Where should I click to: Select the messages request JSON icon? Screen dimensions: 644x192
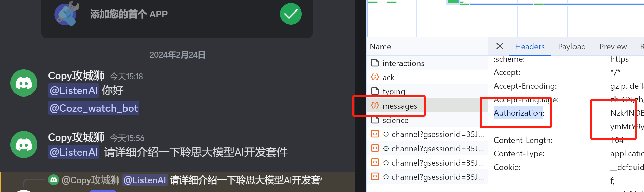point(375,106)
